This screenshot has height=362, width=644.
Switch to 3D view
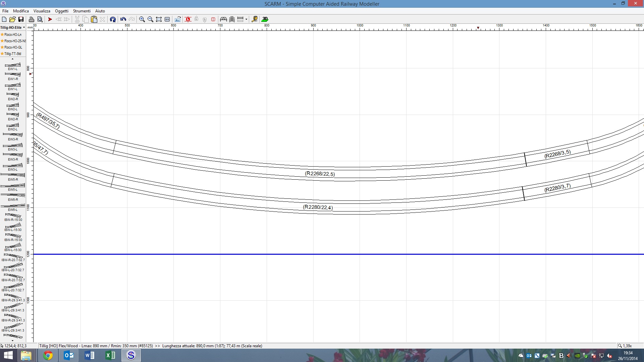point(265,19)
